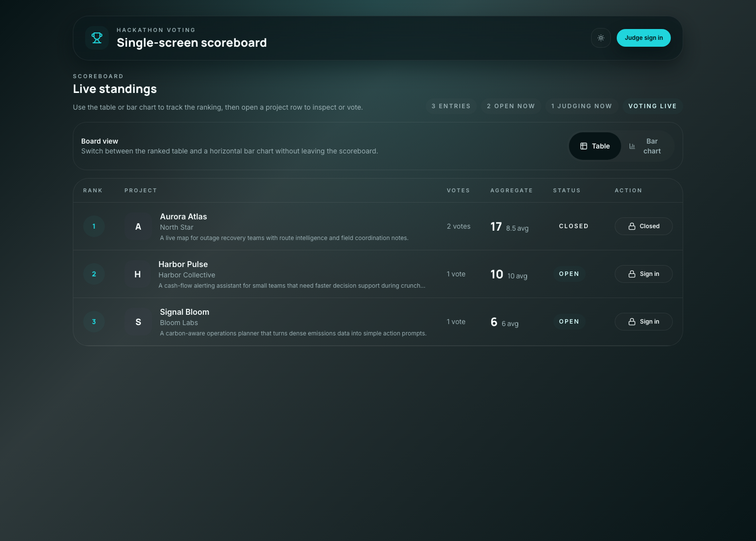Click the 'Harbor Collective' team name

pyautogui.click(x=187, y=275)
